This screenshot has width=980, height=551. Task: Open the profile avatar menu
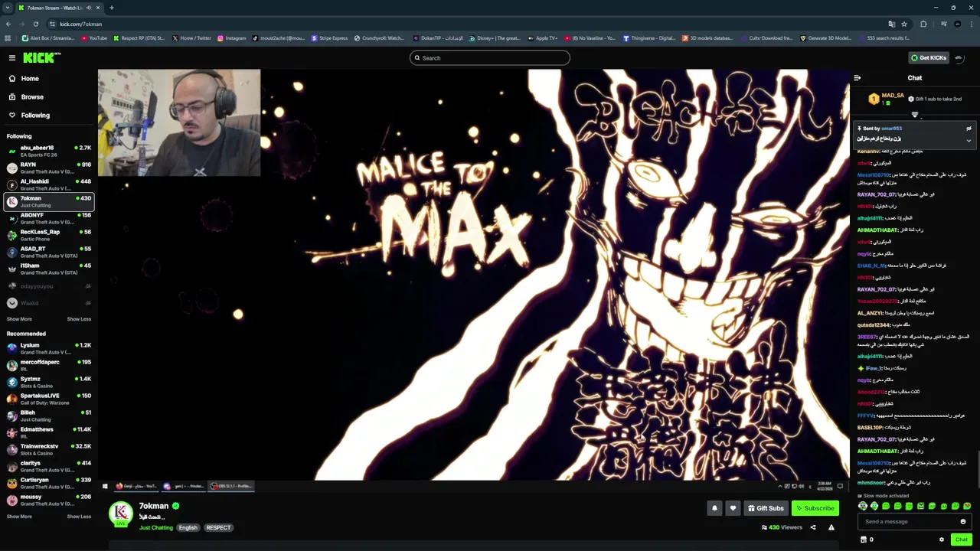pyautogui.click(x=961, y=57)
